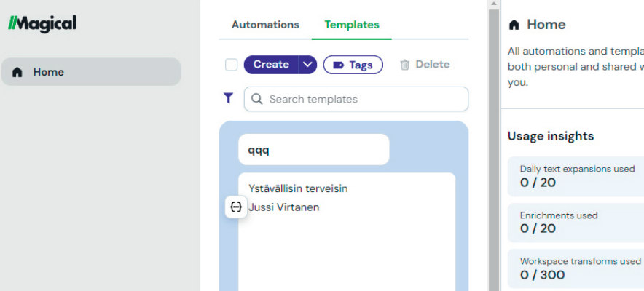Click the Magical logo
644x291 pixels.
pos(42,23)
